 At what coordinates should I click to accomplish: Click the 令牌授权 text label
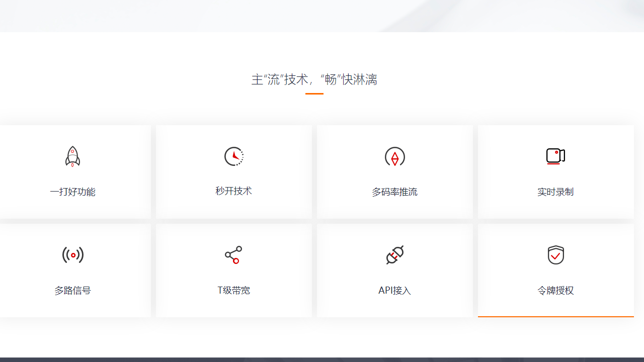555,290
